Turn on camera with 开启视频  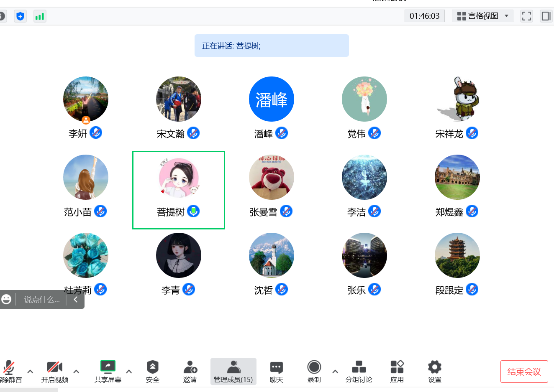click(55, 371)
